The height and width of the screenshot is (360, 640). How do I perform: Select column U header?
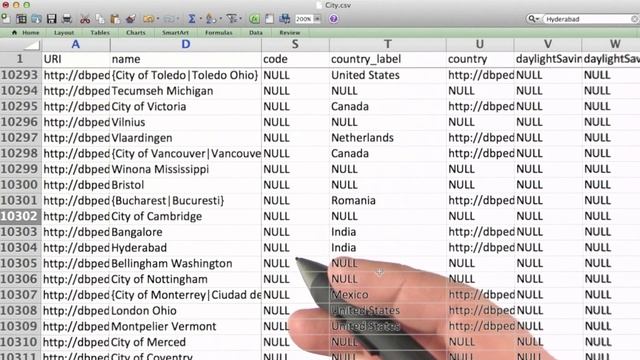click(x=480, y=44)
